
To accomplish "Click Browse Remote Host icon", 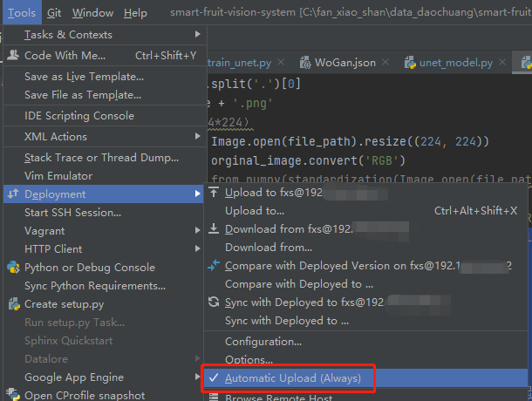I will pos(214,397).
